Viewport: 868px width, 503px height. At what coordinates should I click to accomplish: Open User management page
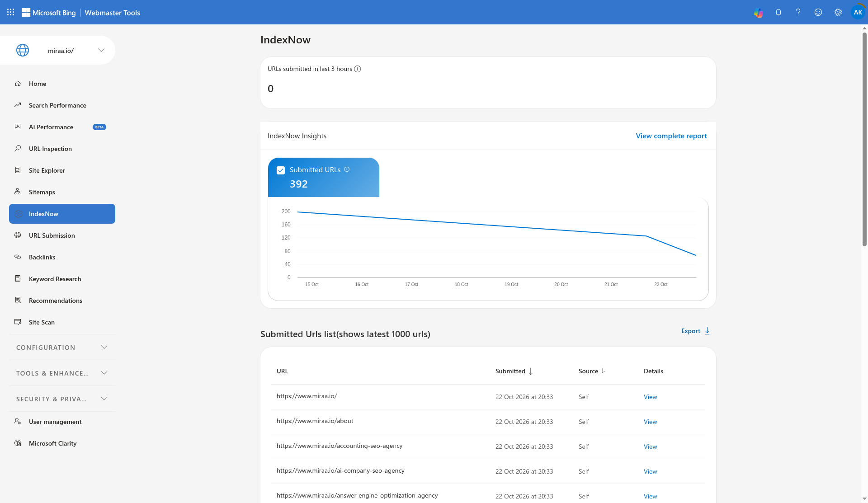pos(62,422)
